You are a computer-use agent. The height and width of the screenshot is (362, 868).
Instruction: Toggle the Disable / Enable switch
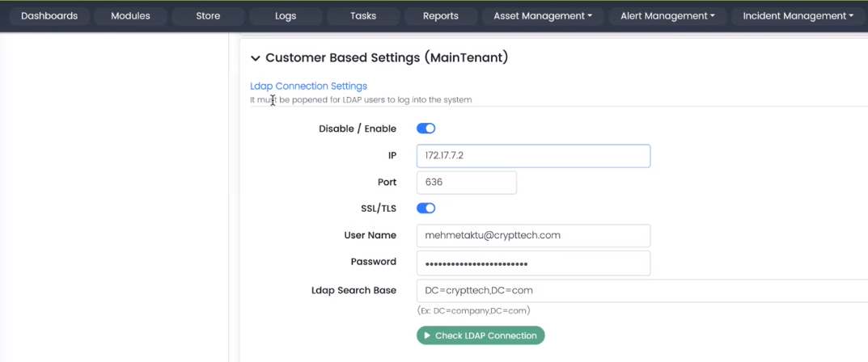tap(426, 128)
